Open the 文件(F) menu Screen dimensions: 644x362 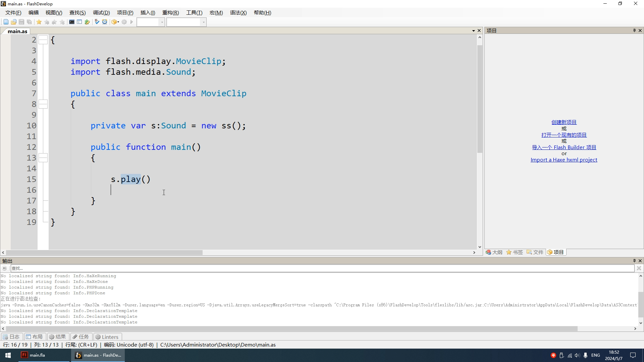(x=13, y=13)
